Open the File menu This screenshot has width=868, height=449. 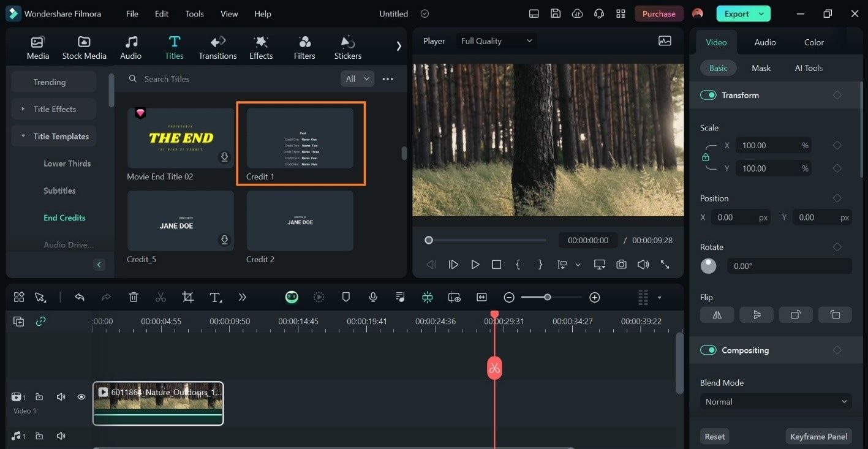pos(132,13)
